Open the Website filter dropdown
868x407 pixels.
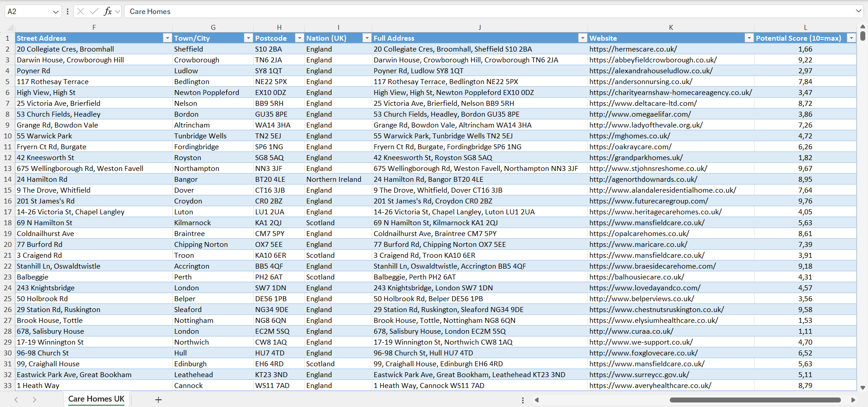click(x=749, y=38)
